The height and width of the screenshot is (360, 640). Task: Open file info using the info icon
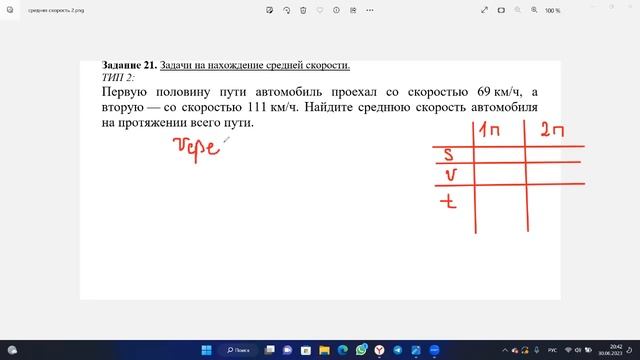tap(336, 10)
